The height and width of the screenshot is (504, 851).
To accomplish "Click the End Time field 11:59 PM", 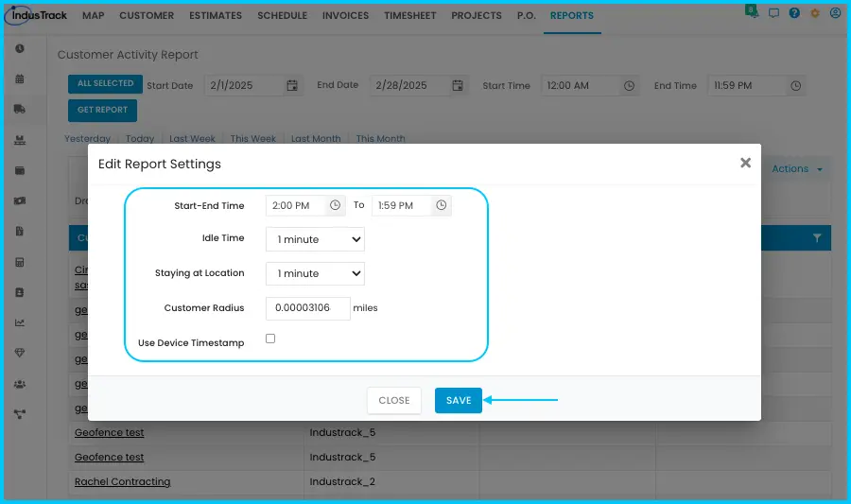I will coord(747,86).
